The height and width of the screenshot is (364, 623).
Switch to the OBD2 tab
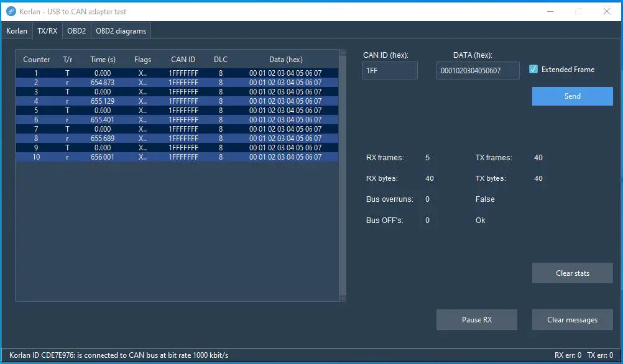(x=76, y=30)
